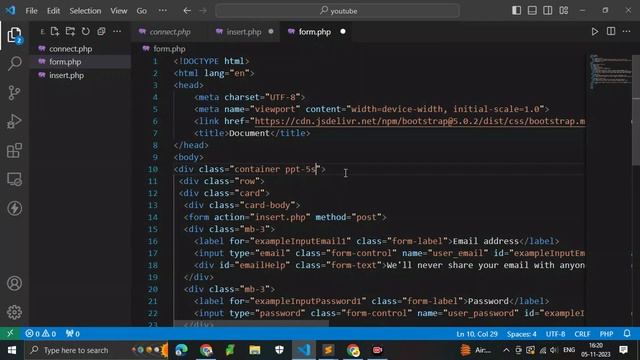Open the View menu
640x360 pixels.
pos(119,11)
